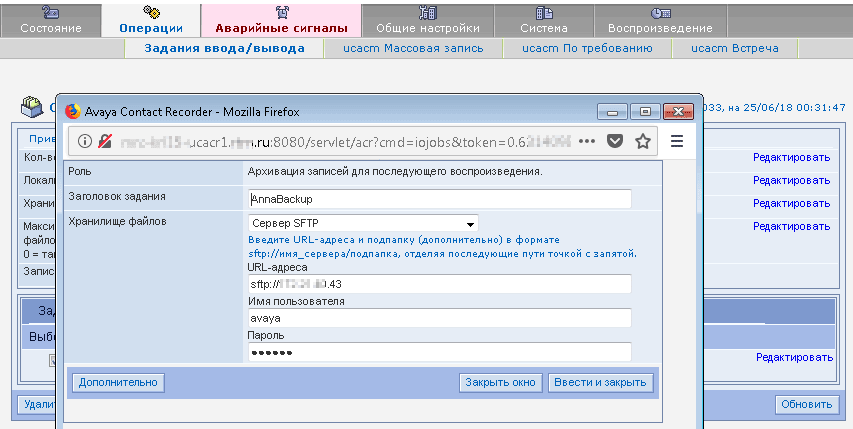Screen dimensions: 853x429
Task: Save the page to Pocket
Action: 615,141
